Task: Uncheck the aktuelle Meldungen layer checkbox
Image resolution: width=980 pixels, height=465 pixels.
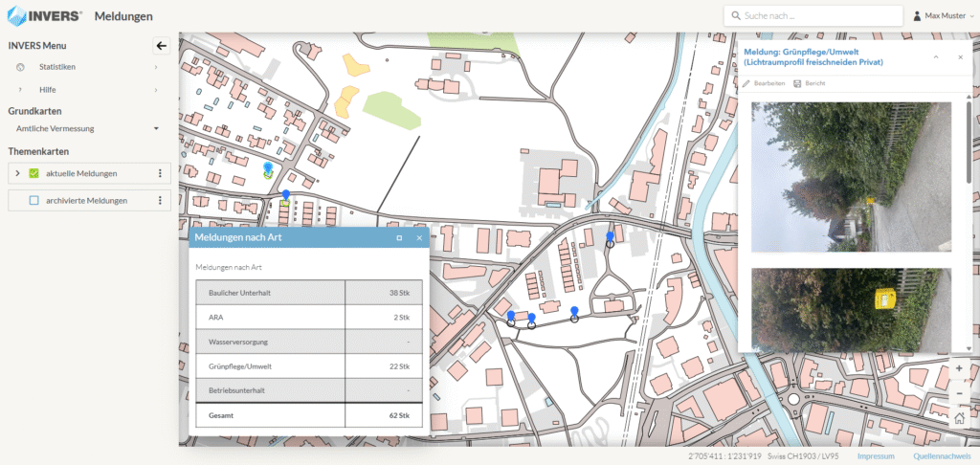Action: (33, 173)
